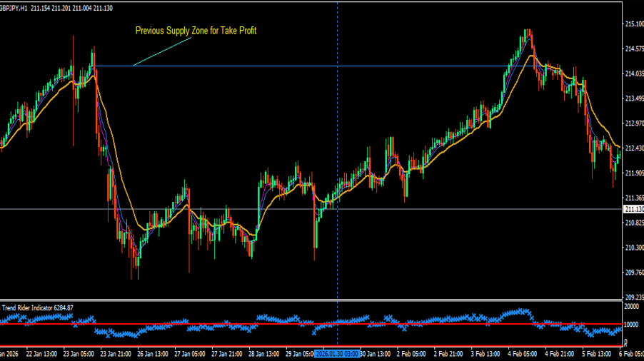Click the 10000 level on indicator scale
The image size is (644, 361).
coord(633,325)
